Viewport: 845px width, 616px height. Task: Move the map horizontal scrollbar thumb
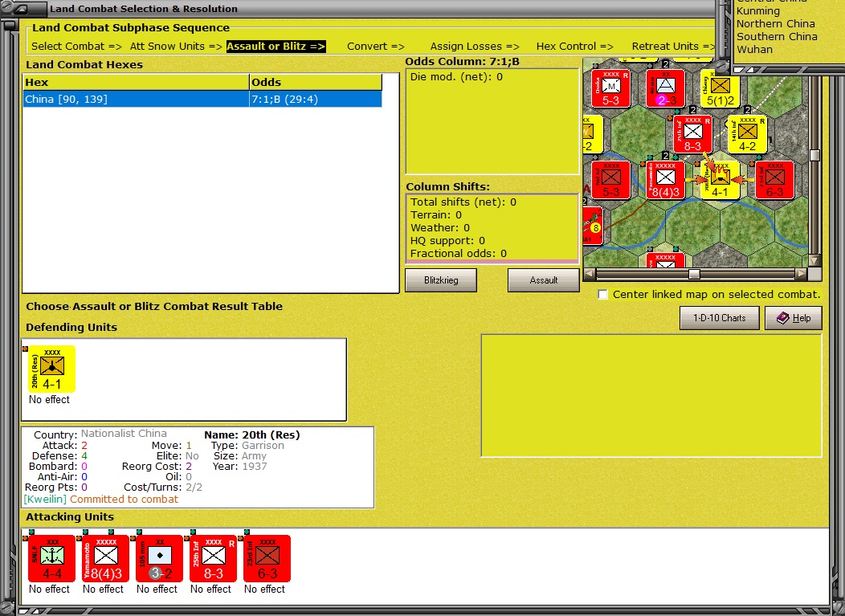click(x=694, y=275)
